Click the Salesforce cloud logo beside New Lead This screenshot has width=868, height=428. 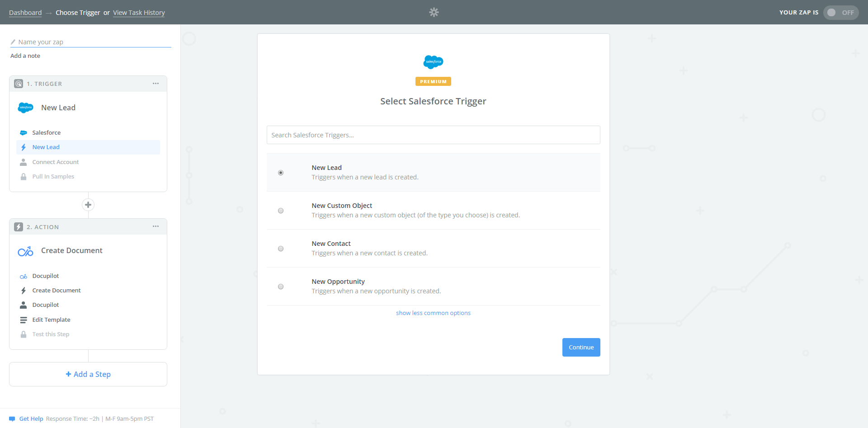pos(26,108)
